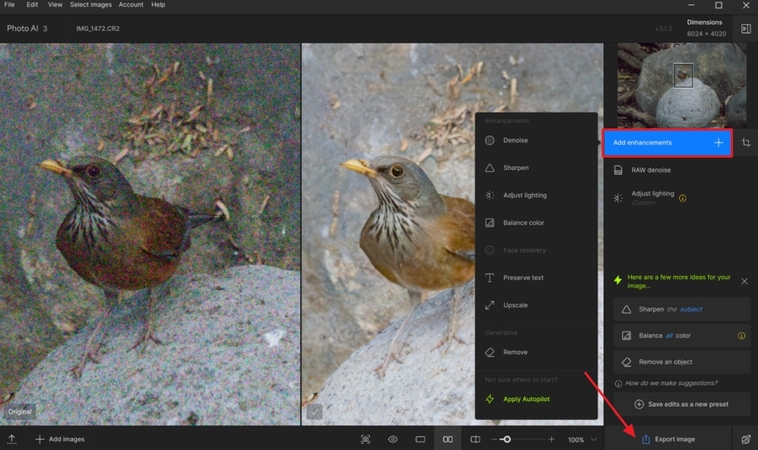Image resolution: width=758 pixels, height=450 pixels.
Task: Switch to side-by-side comparison view
Action: tap(448, 439)
